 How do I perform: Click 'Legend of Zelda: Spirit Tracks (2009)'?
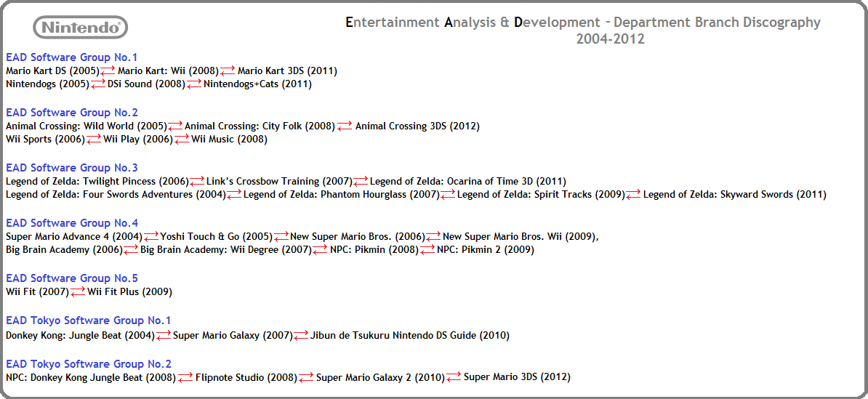[x=541, y=195]
